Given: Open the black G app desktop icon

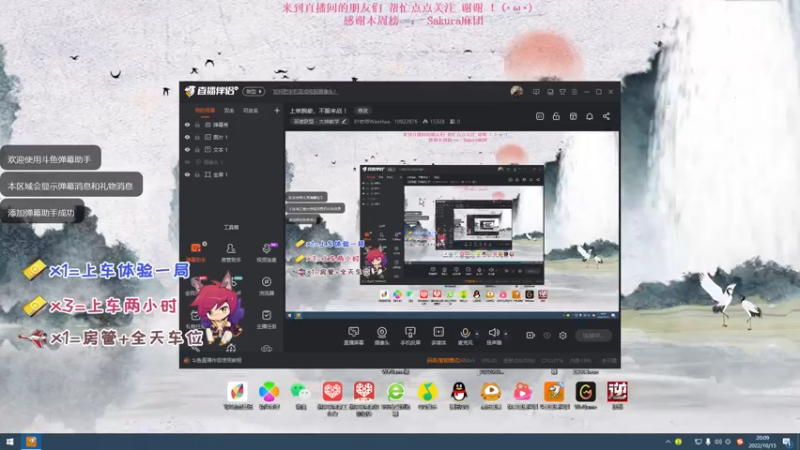Looking at the screenshot, I should (x=585, y=395).
